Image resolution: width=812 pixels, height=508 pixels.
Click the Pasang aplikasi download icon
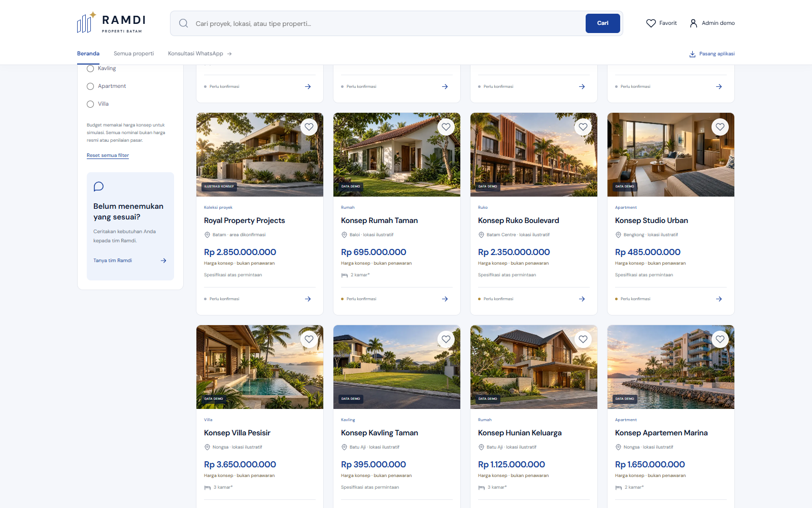tap(692, 54)
